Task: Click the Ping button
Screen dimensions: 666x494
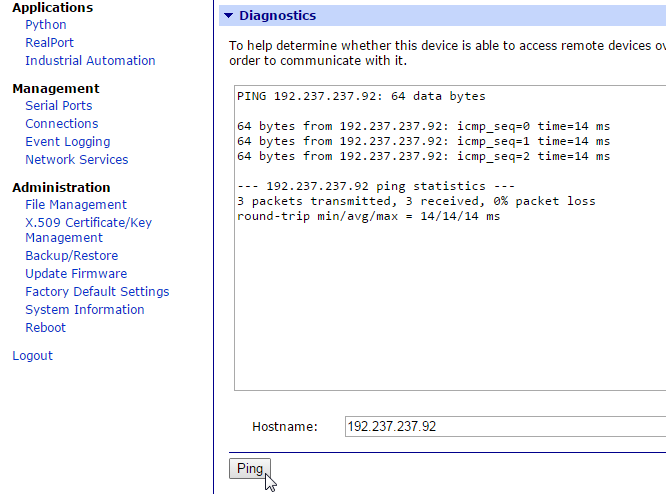Action: pos(249,469)
